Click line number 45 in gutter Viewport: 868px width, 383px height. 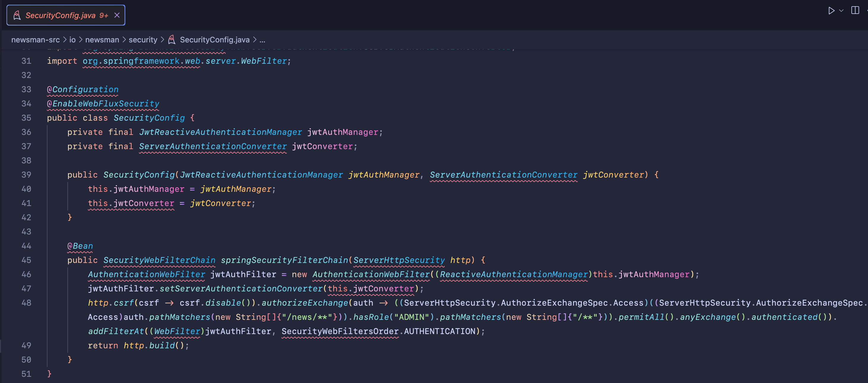tap(26, 260)
